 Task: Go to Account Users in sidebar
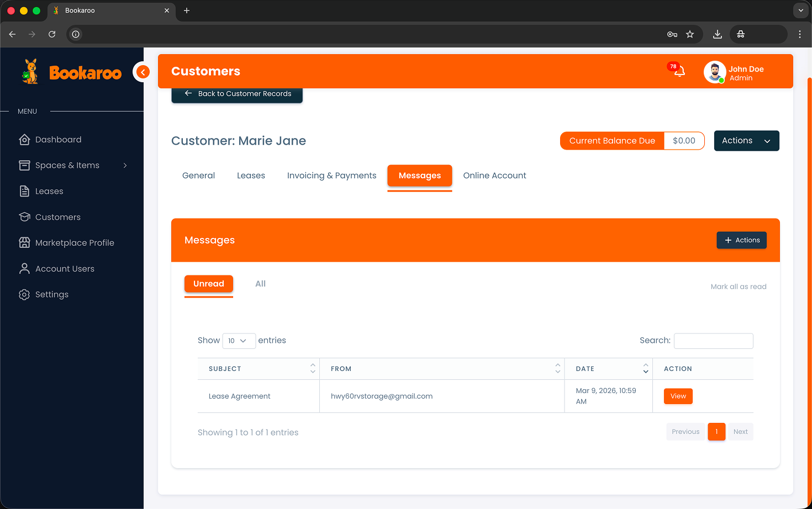[x=65, y=269]
